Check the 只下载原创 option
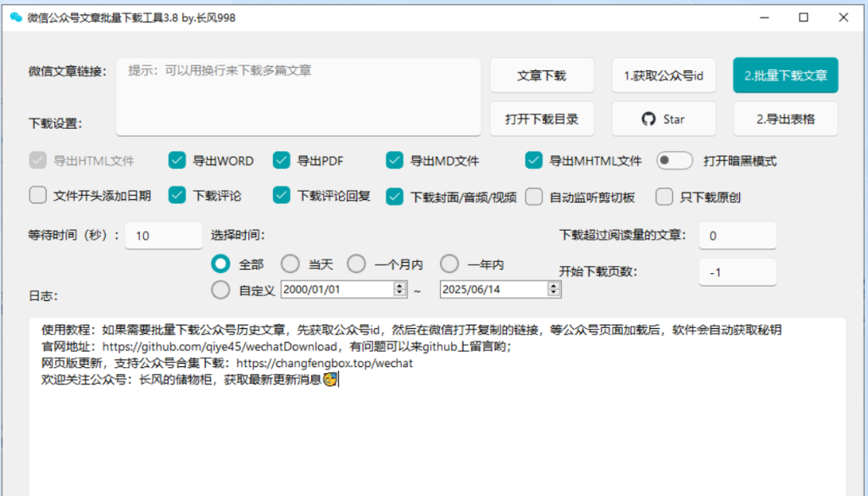This screenshot has width=868, height=496. [665, 197]
